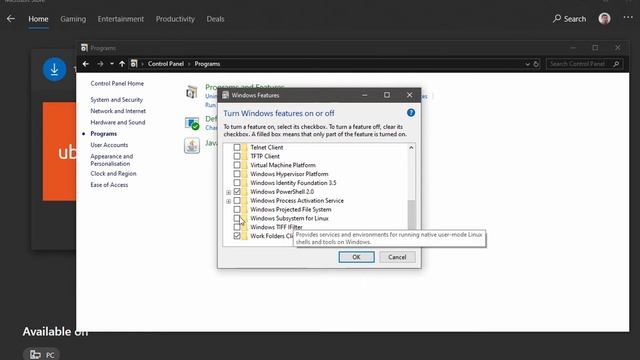Click the features list scroll-up arrow
Image resolution: width=640 pixels, height=360 pixels.
(x=411, y=148)
